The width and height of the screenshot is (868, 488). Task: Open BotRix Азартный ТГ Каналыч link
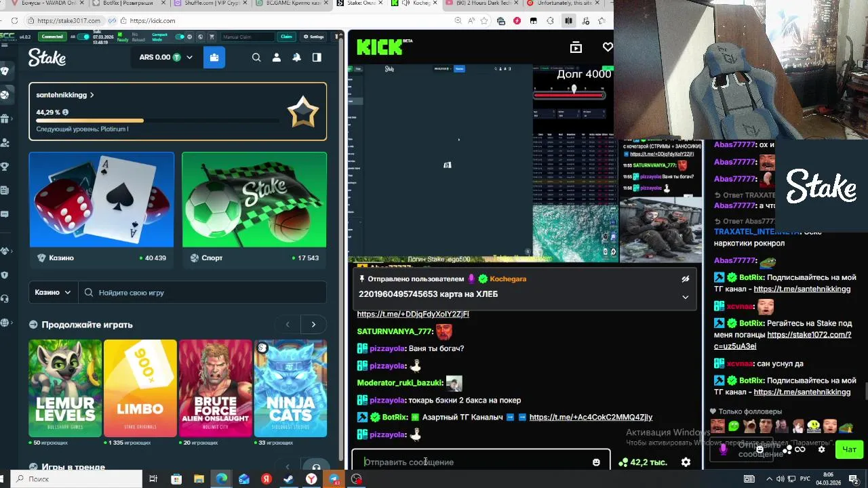[591, 418]
